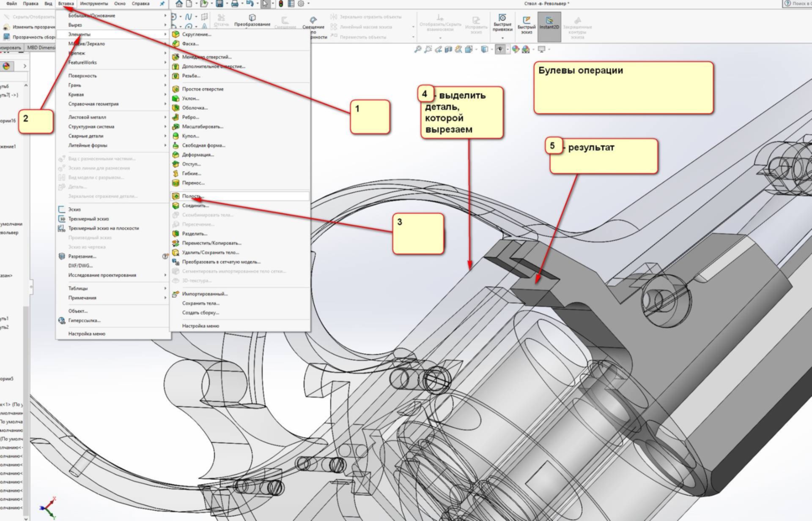Image resolution: width=812 pixels, height=521 pixels.
Task: Undo the last action with the Undo icon
Action: tap(250, 4)
